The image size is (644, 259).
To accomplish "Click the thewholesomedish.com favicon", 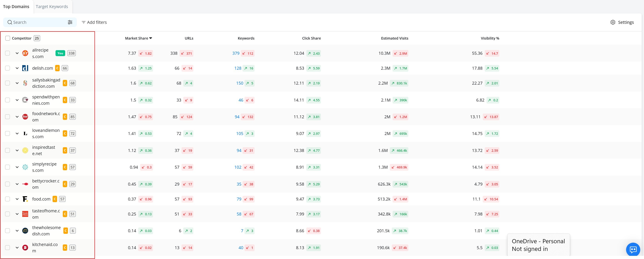I will (25, 231).
